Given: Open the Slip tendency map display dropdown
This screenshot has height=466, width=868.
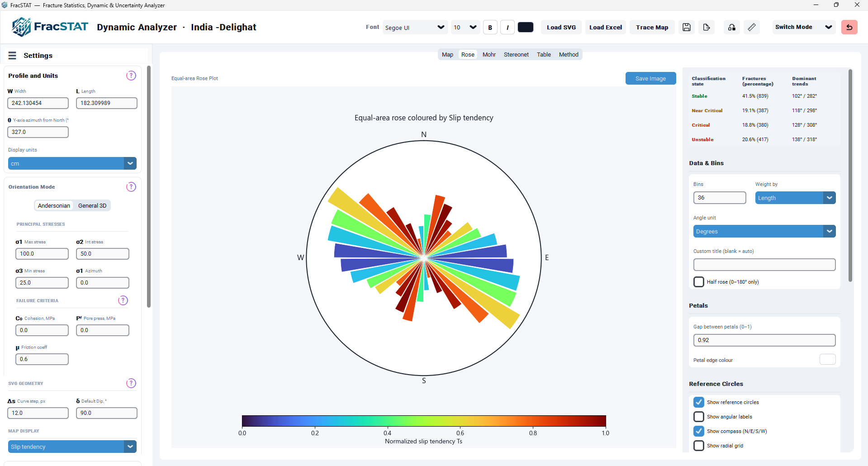Looking at the screenshot, I should [x=72, y=447].
